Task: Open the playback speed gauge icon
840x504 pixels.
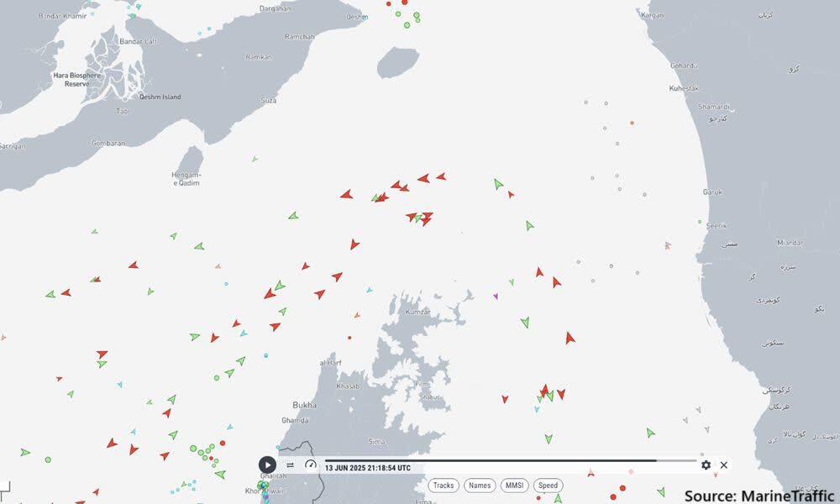Action: point(310,465)
